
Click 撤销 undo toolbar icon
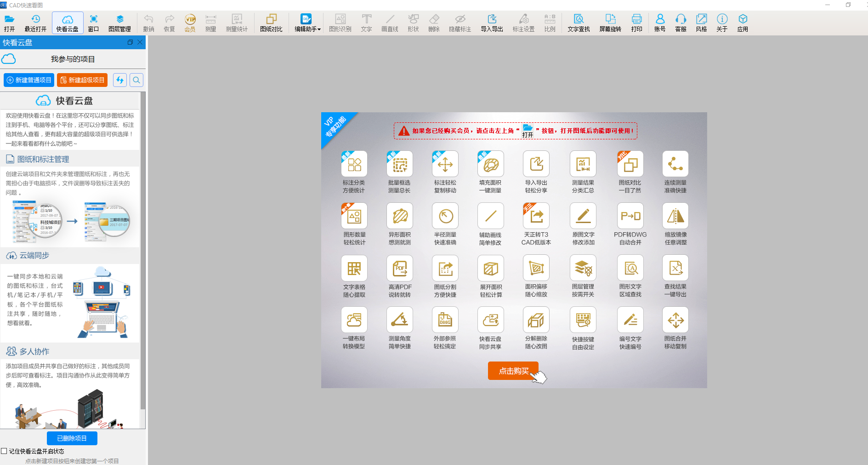(x=148, y=23)
